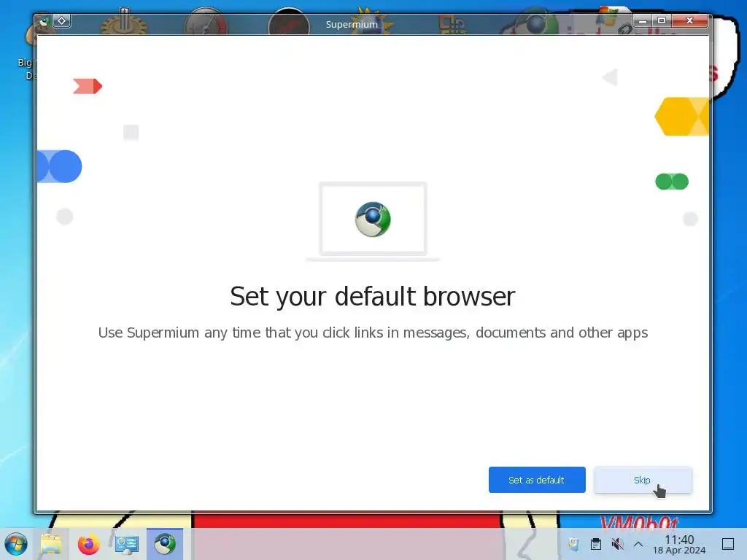Screen dimensions: 747x560
Task: Maximize the Supermium window
Action: (x=661, y=20)
